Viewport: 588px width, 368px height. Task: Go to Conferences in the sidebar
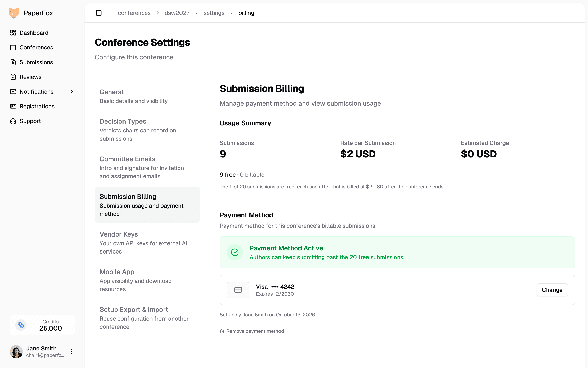pos(42,47)
